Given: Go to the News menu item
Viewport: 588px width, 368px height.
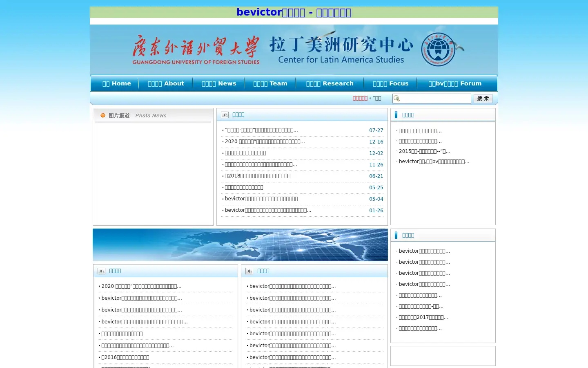Looking at the screenshot, I should [219, 83].
